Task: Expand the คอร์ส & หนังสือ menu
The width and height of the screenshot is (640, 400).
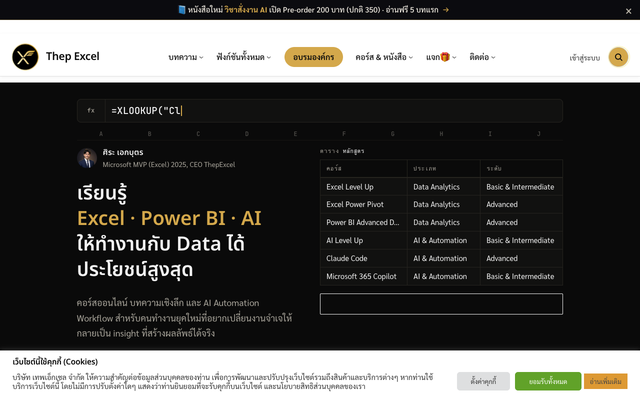Action: click(x=384, y=57)
